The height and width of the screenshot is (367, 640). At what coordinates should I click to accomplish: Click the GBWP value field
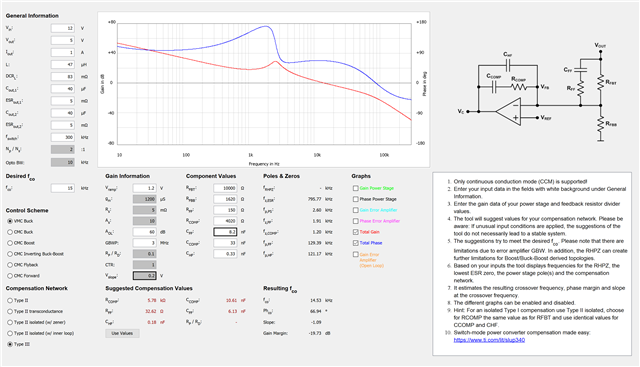point(144,243)
